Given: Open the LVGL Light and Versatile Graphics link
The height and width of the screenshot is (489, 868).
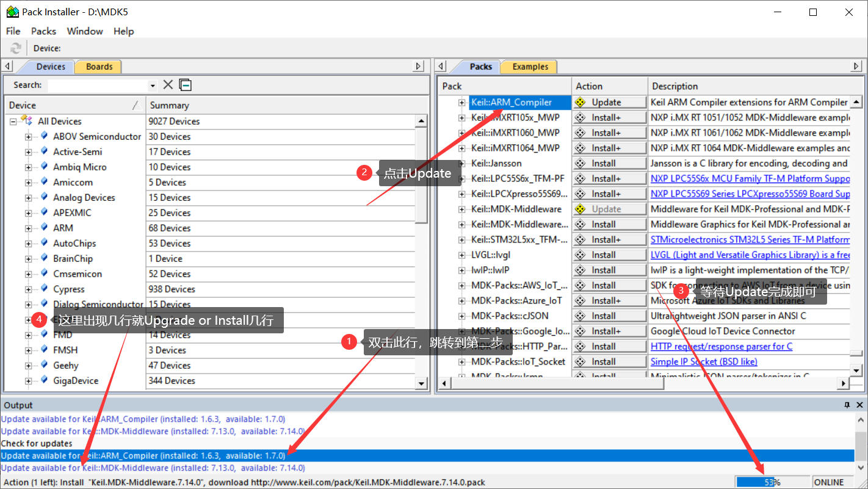Looking at the screenshot, I should [750, 255].
